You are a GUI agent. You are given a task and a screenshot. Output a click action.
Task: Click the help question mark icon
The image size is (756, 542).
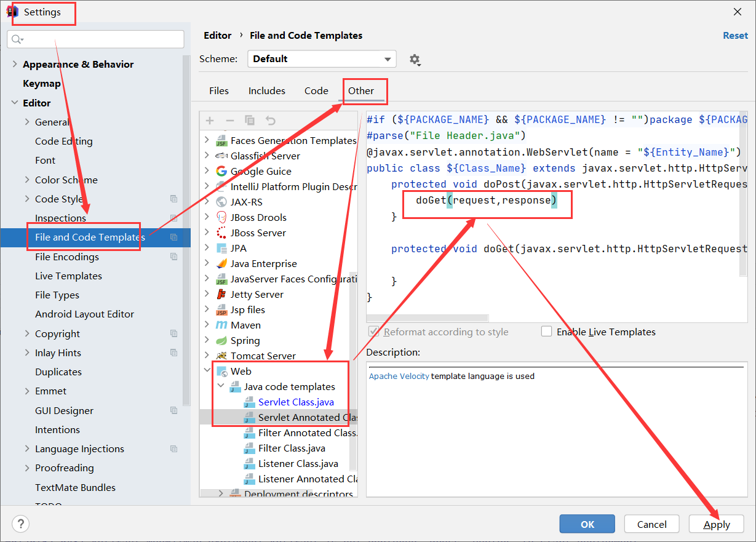(20, 524)
